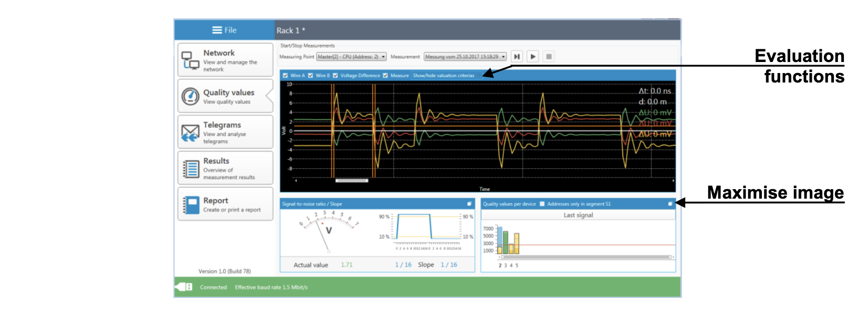Toggle the Wire B checkbox
Image resolution: width=868 pixels, height=309 pixels.
[x=311, y=76]
